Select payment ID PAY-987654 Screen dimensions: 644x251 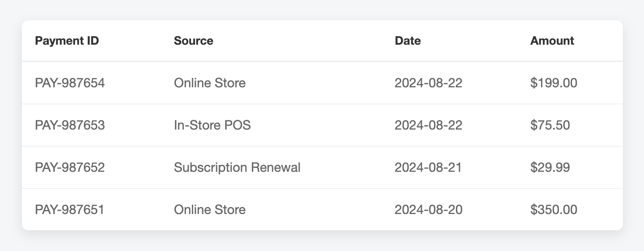point(70,83)
